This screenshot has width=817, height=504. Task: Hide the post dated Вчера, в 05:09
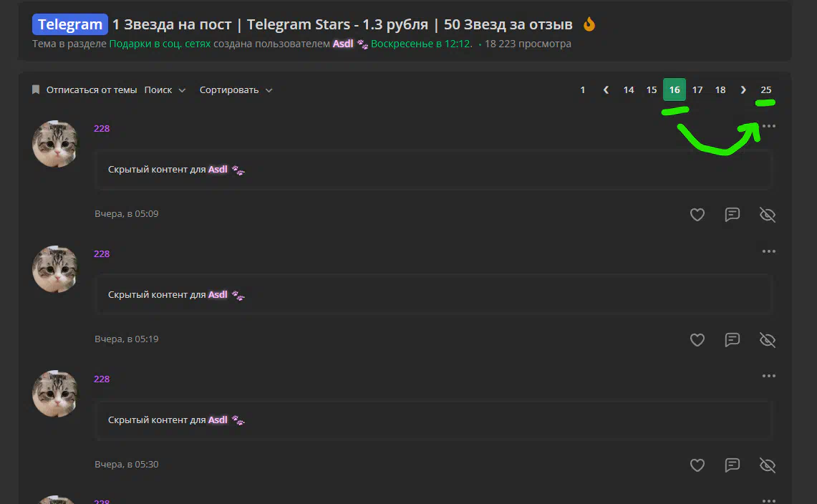point(768,214)
